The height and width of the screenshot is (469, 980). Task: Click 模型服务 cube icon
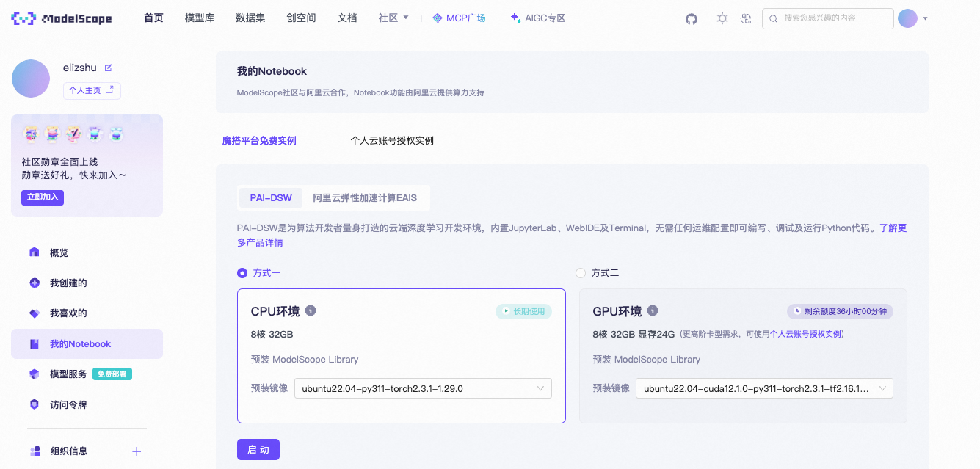click(34, 374)
